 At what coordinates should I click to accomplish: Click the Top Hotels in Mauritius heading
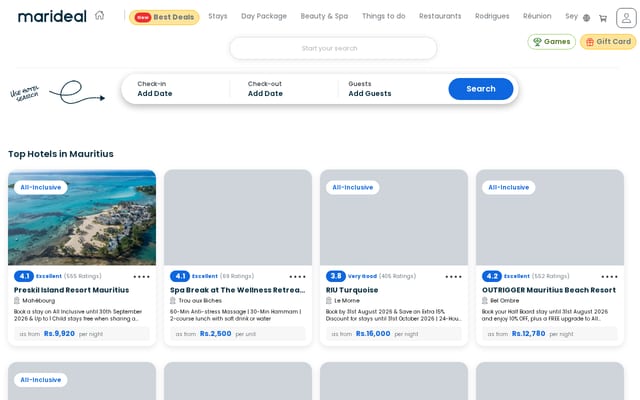61,154
